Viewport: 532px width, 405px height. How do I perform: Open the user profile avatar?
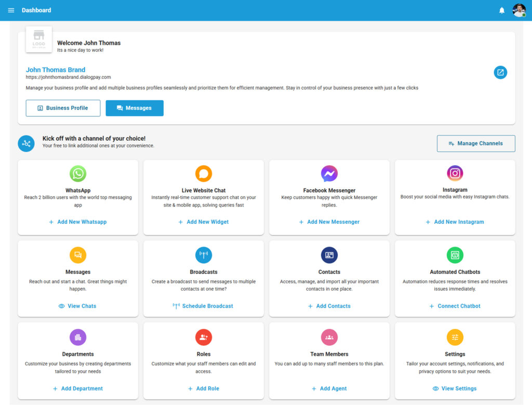tap(519, 10)
